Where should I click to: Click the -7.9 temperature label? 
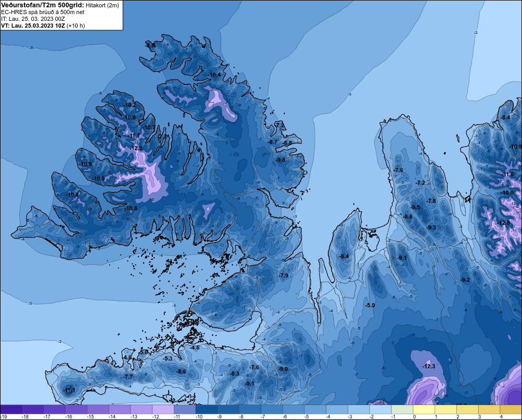pos(283,275)
